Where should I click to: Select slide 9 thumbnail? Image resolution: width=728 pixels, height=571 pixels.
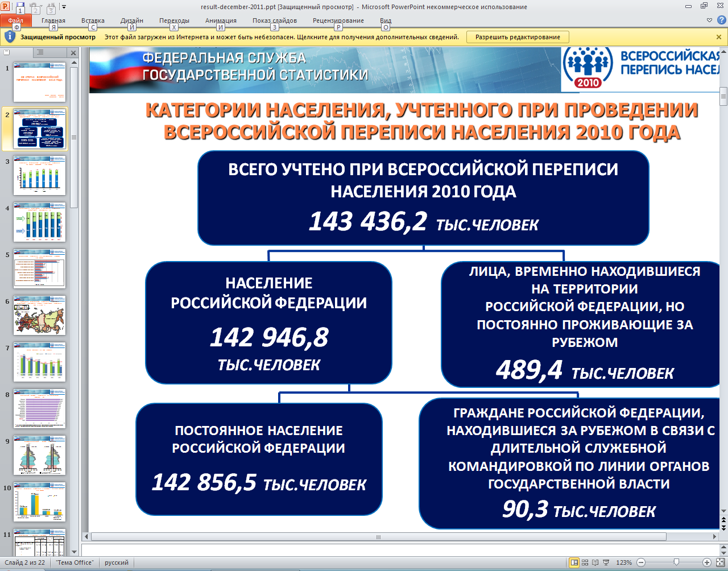pyautogui.click(x=40, y=456)
